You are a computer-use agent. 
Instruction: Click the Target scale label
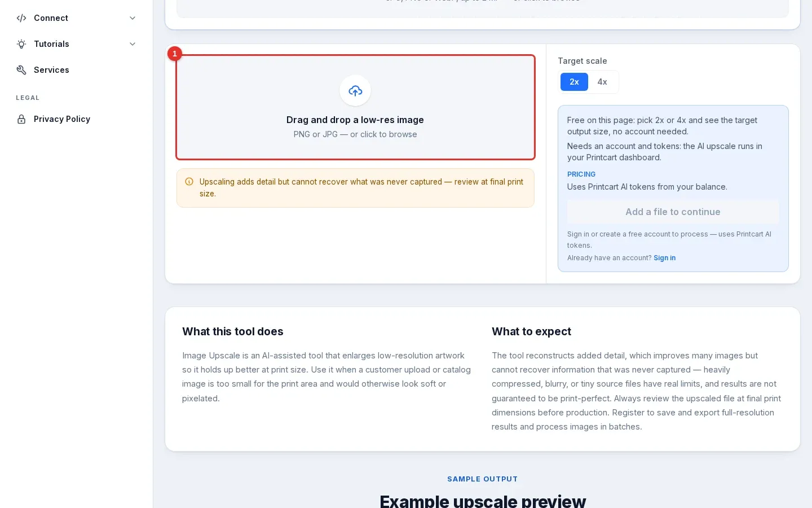(x=582, y=61)
